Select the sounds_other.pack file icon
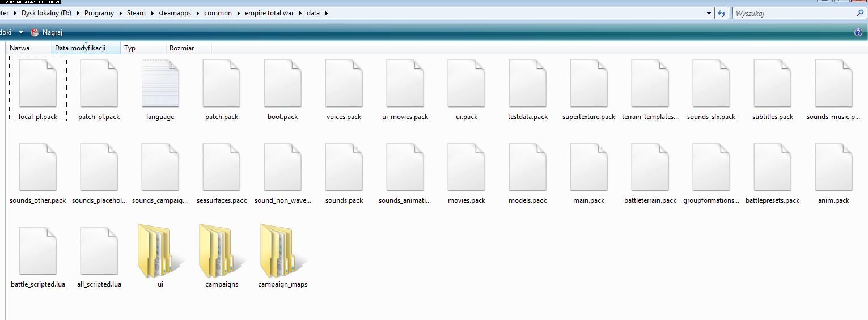This screenshot has height=320, width=868. (x=38, y=167)
